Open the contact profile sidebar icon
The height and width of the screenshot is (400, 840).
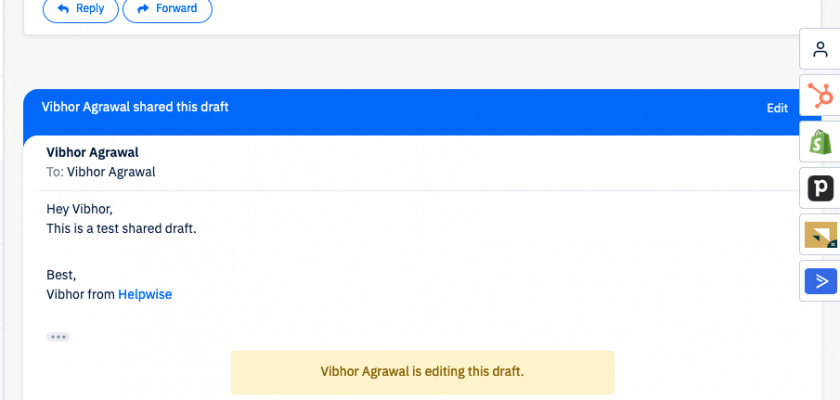coord(820,50)
